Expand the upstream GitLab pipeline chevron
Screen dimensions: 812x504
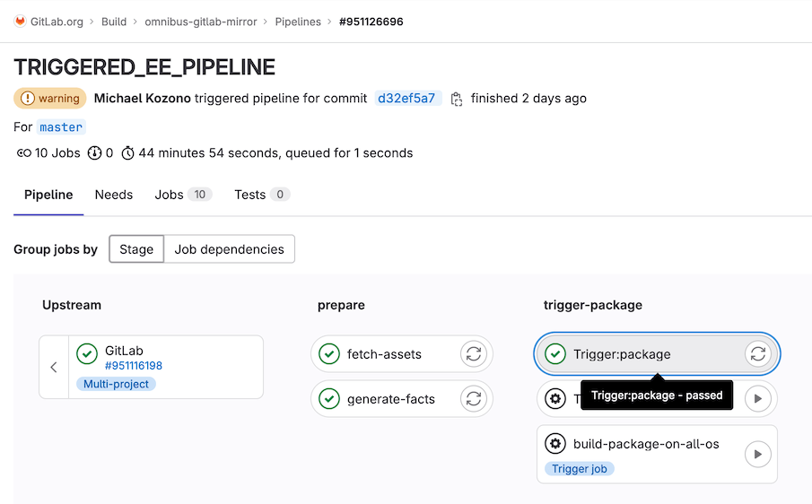click(x=54, y=367)
